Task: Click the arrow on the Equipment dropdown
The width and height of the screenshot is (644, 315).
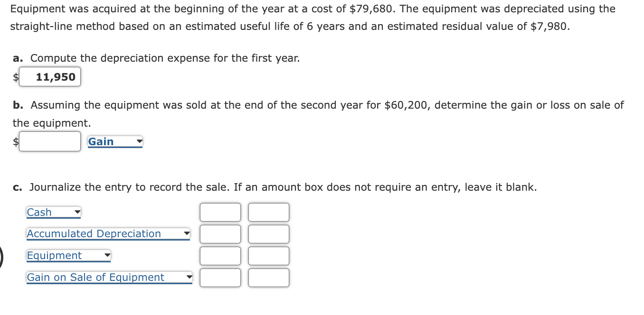Action: coord(107,256)
